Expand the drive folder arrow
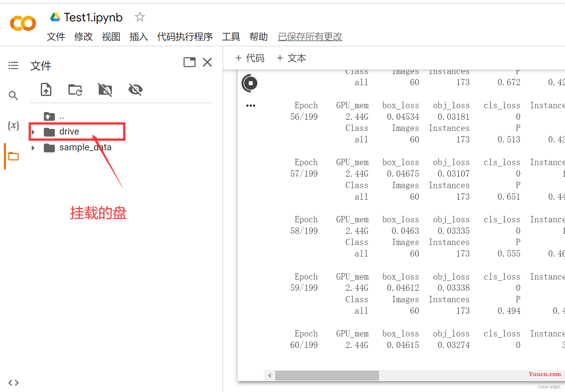 33,132
